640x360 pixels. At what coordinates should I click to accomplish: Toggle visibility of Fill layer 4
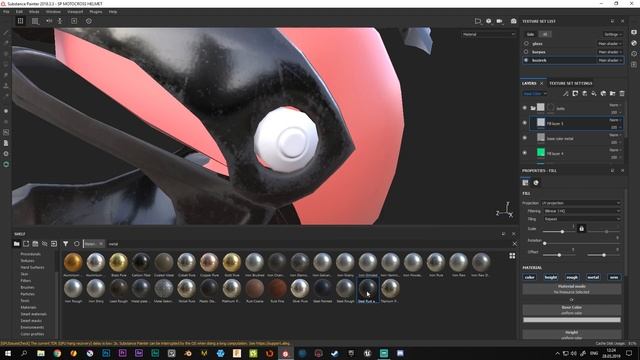tap(524, 153)
